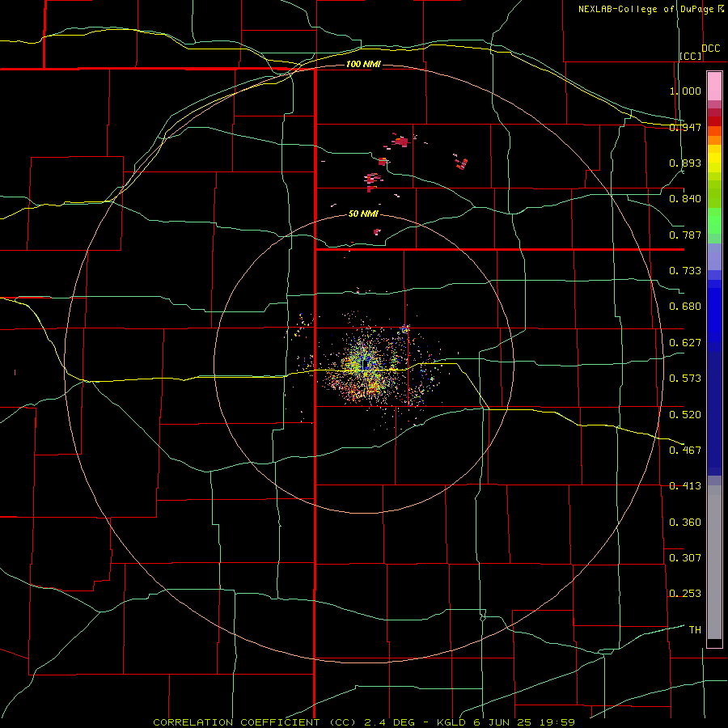This screenshot has height=728, width=728.
Task: Click the 0.627 legend value
Action: (685, 343)
